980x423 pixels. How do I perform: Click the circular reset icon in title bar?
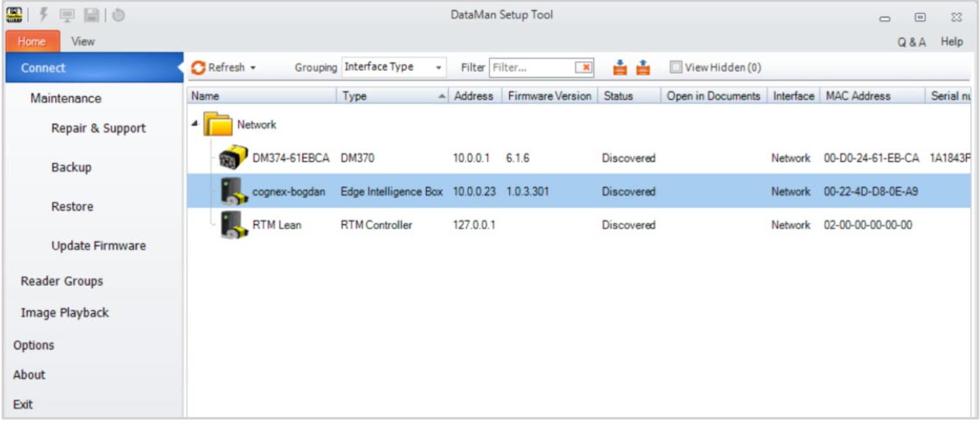[x=118, y=15]
